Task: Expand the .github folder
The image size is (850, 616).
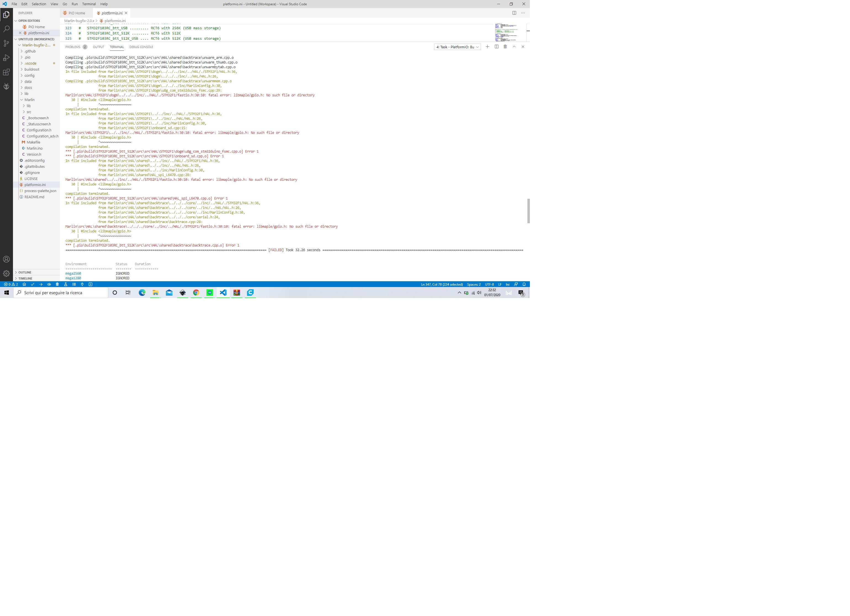Action: (x=30, y=51)
